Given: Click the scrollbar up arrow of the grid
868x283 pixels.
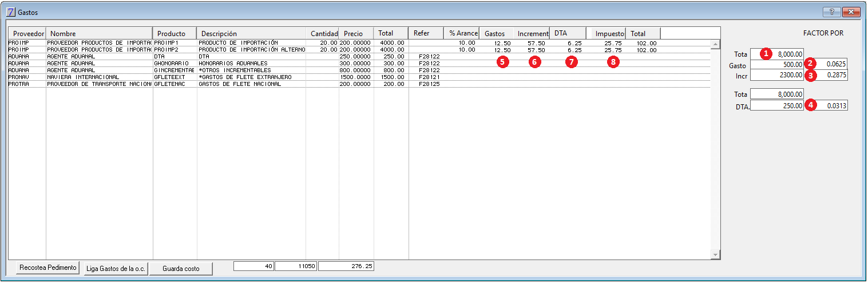Looking at the screenshot, I should 715,43.
